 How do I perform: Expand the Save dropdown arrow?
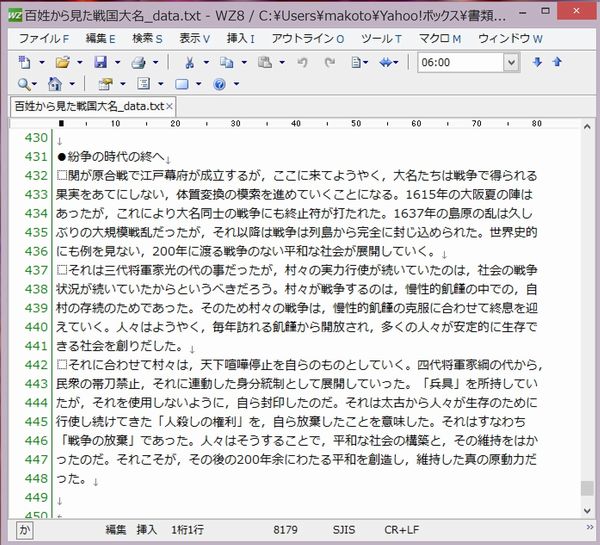click(x=117, y=62)
